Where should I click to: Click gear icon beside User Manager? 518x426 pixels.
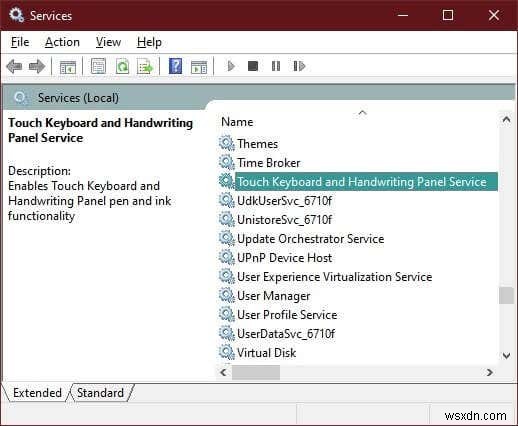[227, 295]
